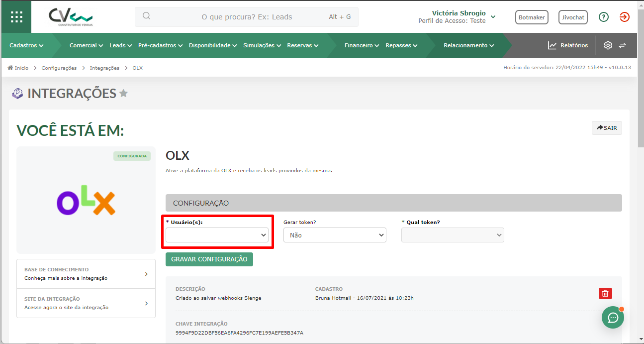Click the Relatórios chart icon
This screenshot has width=644, height=344.
pos(552,45)
